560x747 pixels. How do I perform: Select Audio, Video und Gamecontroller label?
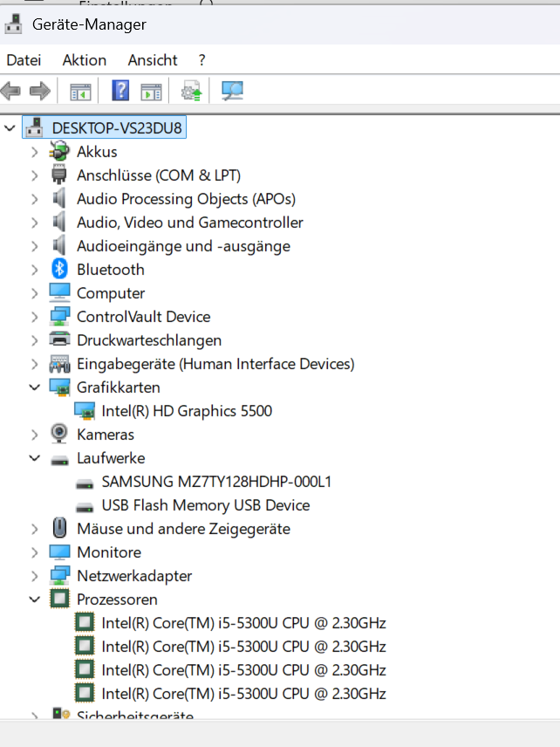(190, 223)
